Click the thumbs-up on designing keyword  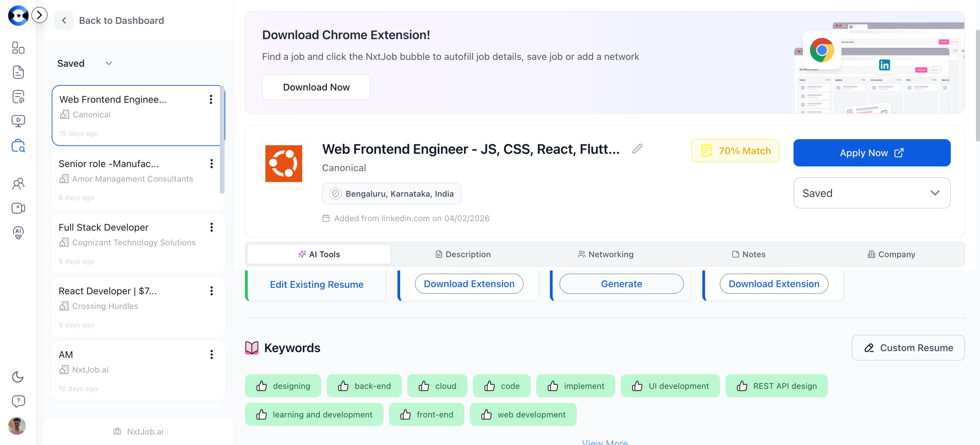(x=262, y=386)
